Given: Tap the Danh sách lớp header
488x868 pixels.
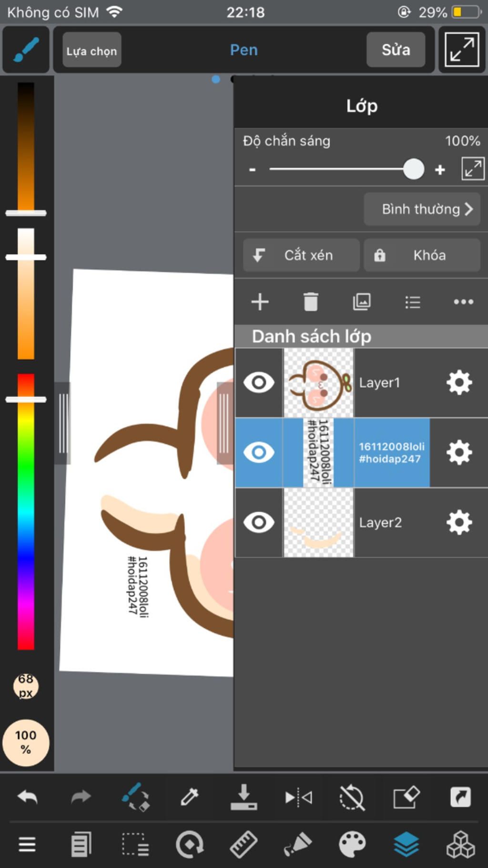Looking at the screenshot, I should pos(361,336).
